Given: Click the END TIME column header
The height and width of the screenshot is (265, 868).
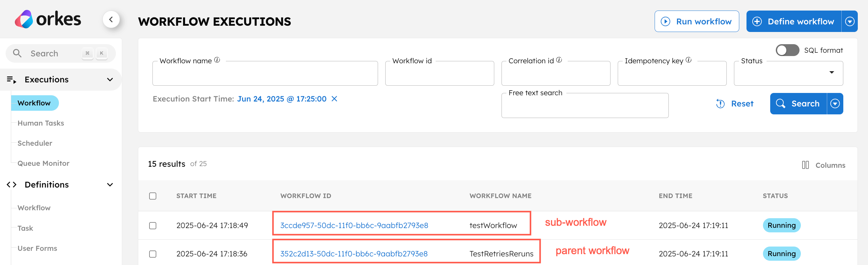Looking at the screenshot, I should [675, 196].
